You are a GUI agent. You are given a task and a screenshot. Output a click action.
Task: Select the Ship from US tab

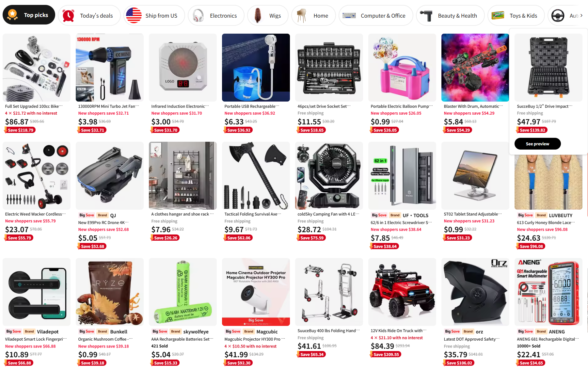154,15
